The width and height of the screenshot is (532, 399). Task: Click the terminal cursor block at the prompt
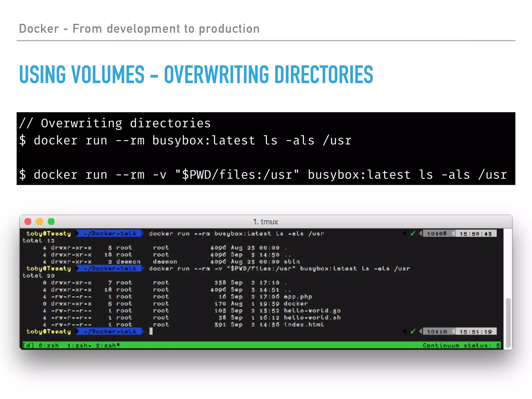(151, 331)
